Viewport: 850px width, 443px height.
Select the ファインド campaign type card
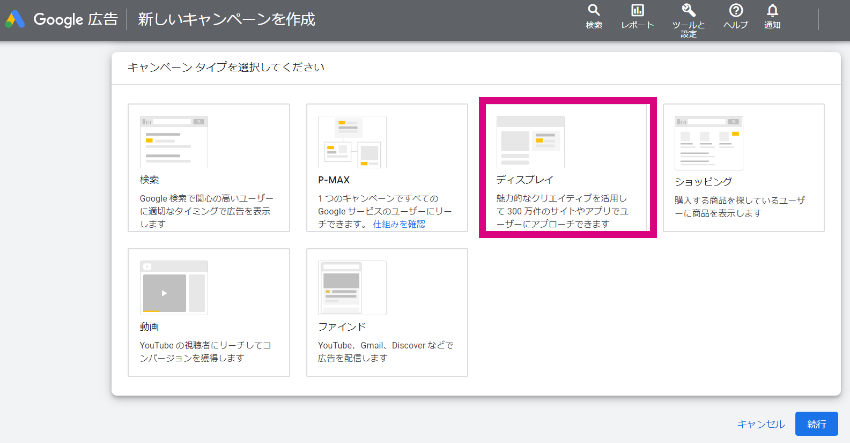[387, 312]
